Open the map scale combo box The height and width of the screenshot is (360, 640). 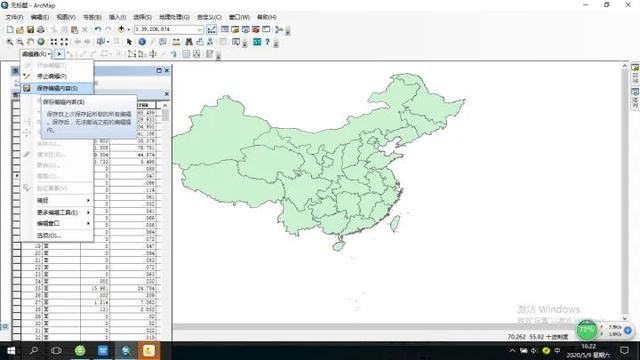coord(169,29)
